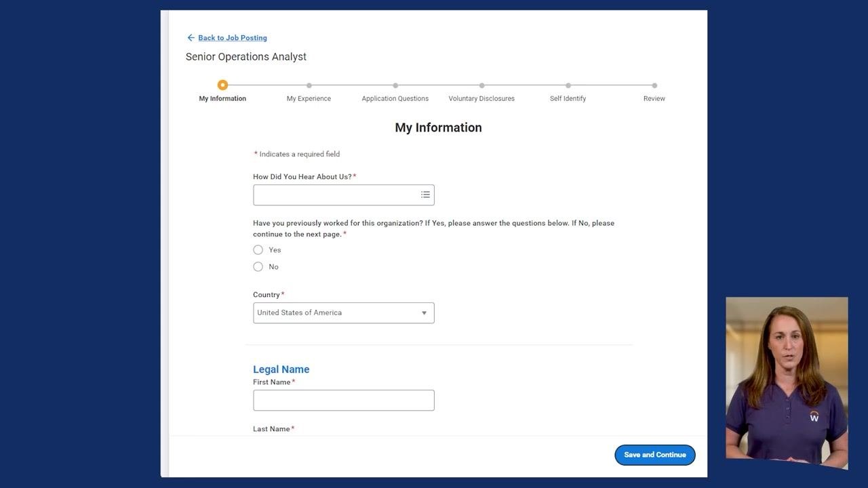Focus the How Did You Hear About Us field

click(344, 195)
